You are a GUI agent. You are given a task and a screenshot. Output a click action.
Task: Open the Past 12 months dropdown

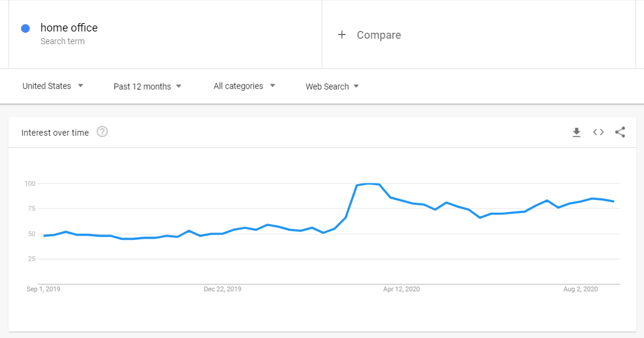tap(147, 86)
